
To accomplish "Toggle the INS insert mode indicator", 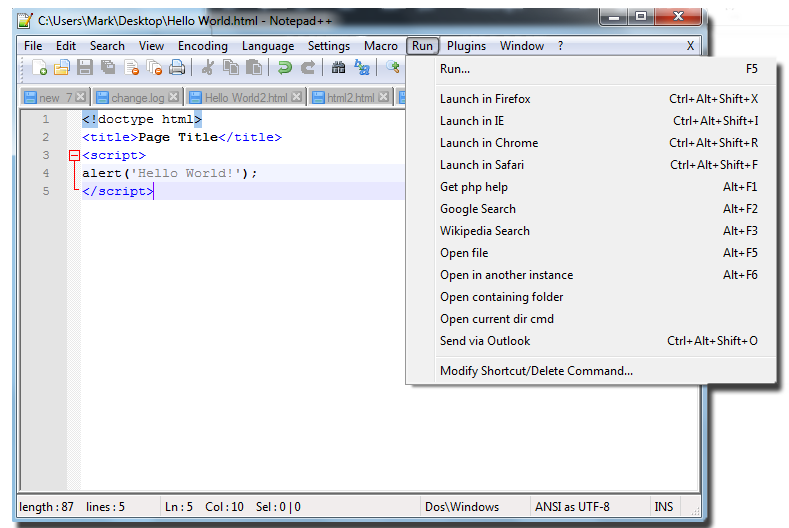I will pos(664,507).
